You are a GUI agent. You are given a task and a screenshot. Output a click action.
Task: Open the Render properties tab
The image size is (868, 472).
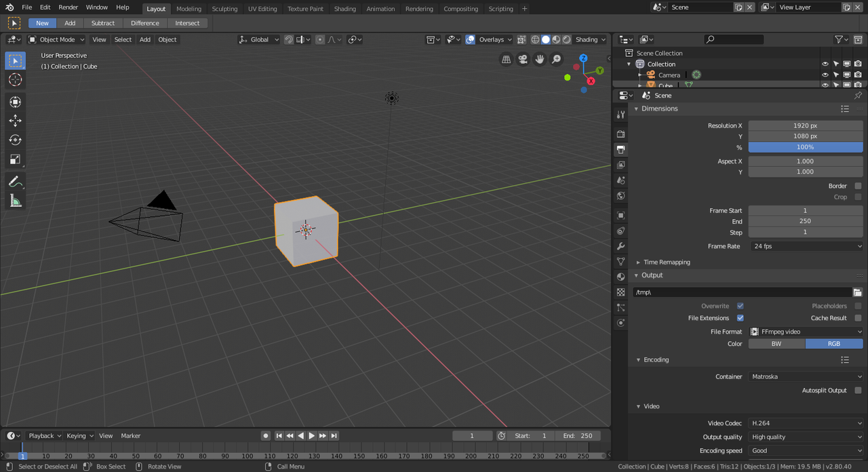point(620,134)
